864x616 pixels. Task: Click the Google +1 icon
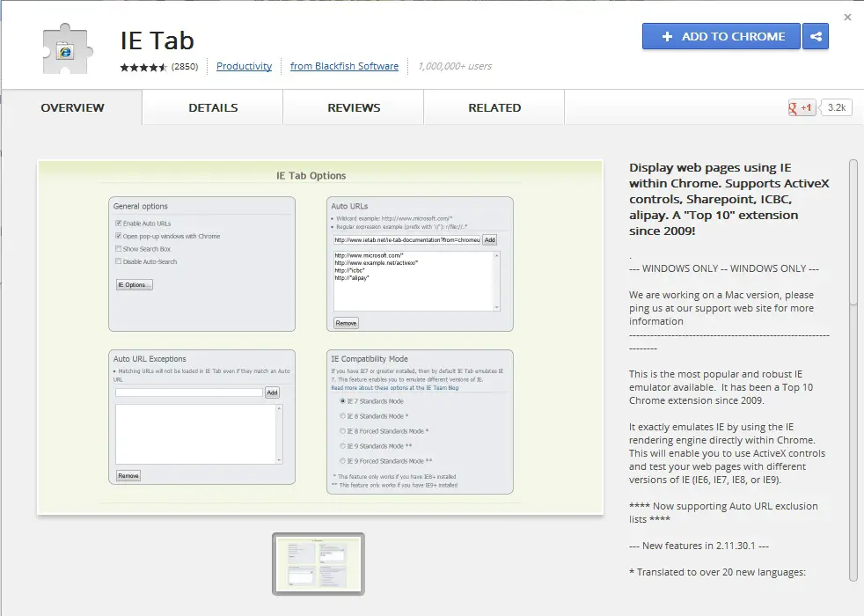(802, 108)
